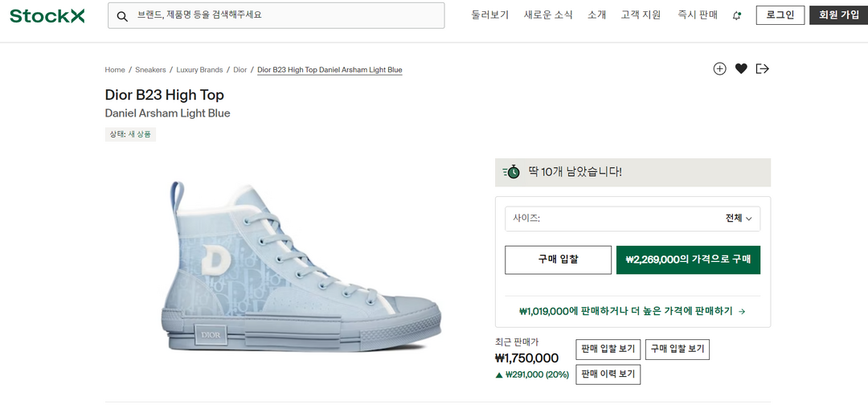Click the sell for ₩1,019,000 link
This screenshot has width=868, height=405.
click(632, 311)
